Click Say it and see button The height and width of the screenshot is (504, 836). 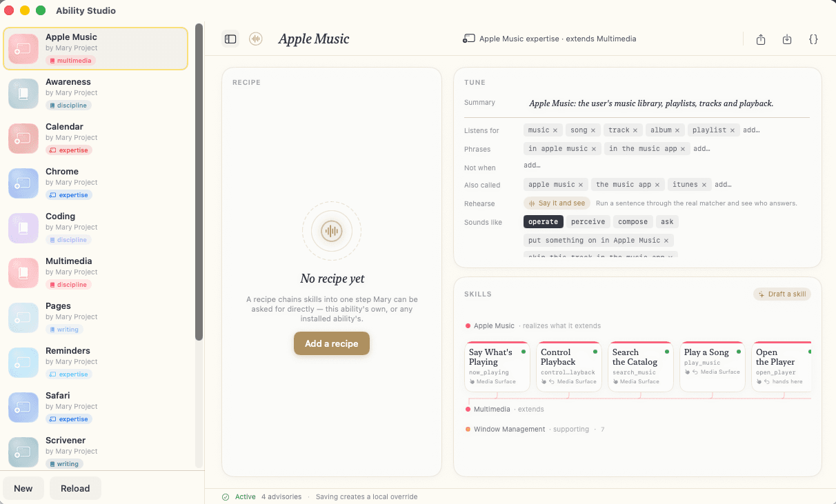pos(557,203)
